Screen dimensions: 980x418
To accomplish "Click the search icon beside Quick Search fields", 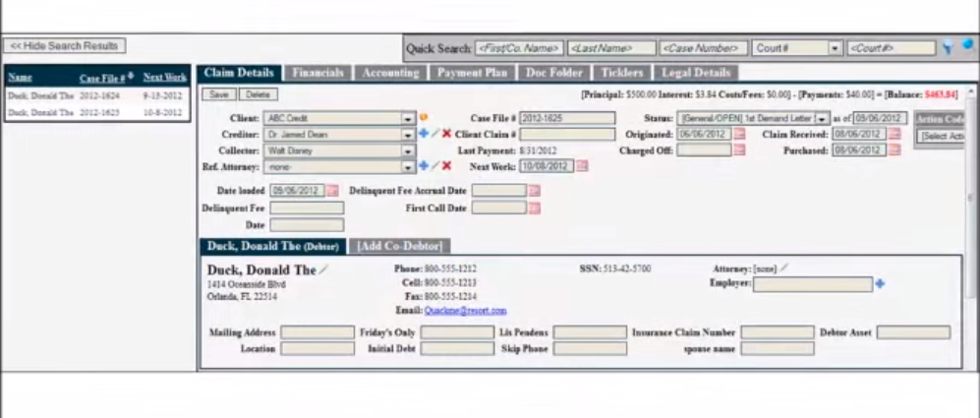I will click(x=949, y=46).
